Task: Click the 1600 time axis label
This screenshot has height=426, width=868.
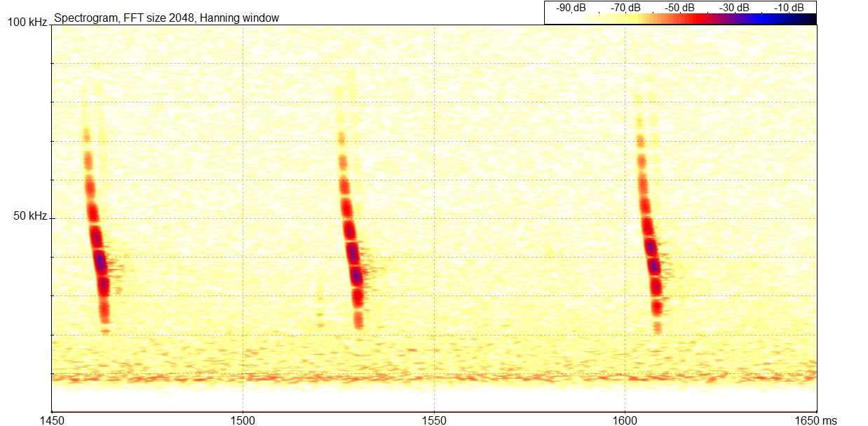Action: click(x=625, y=420)
